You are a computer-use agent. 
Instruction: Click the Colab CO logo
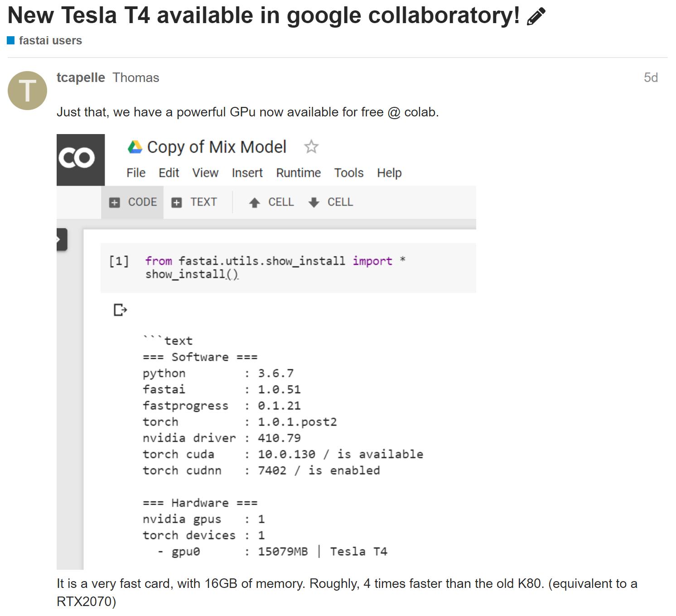pos(81,159)
